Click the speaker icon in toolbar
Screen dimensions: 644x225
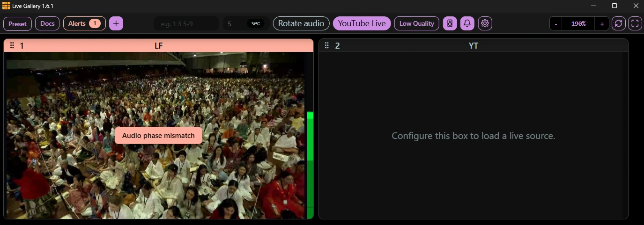(x=450, y=23)
